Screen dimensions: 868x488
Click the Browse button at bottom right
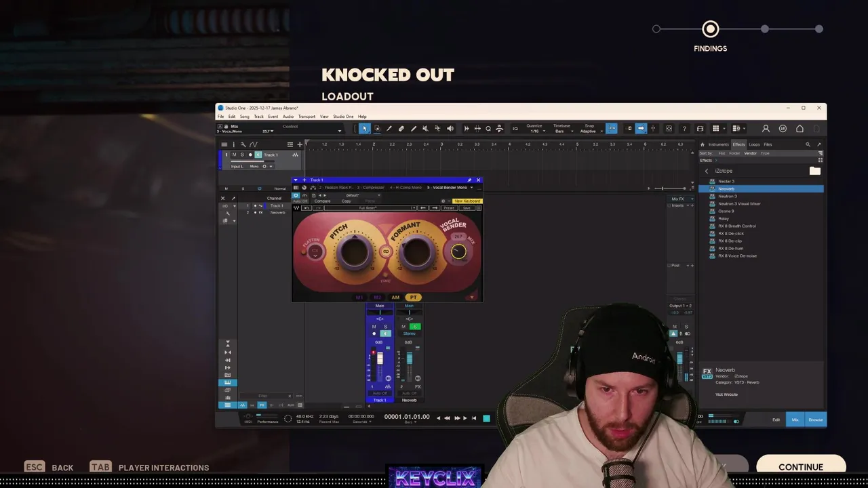pyautogui.click(x=815, y=420)
